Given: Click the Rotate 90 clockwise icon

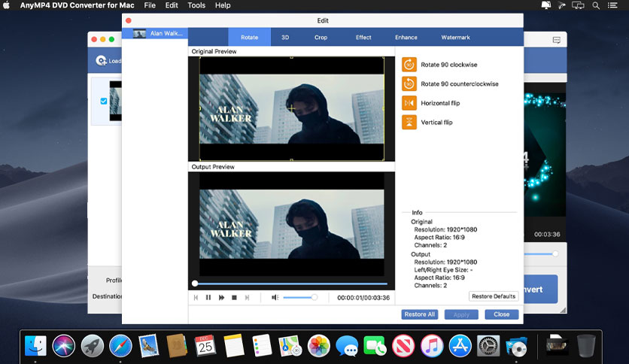Looking at the screenshot, I should click(409, 65).
